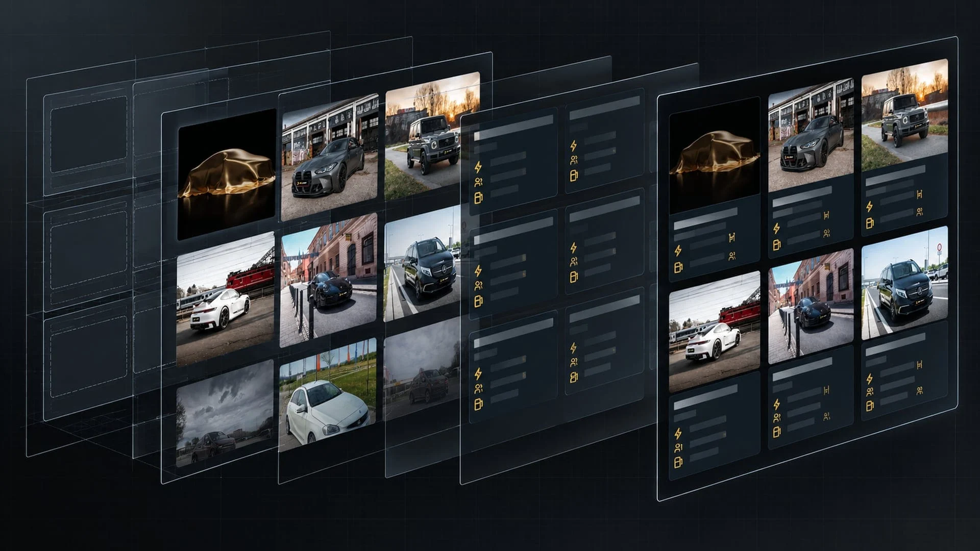Image resolution: width=980 pixels, height=551 pixels.
Task: Open the white Porsche photo in the right panel
Action: point(714,332)
